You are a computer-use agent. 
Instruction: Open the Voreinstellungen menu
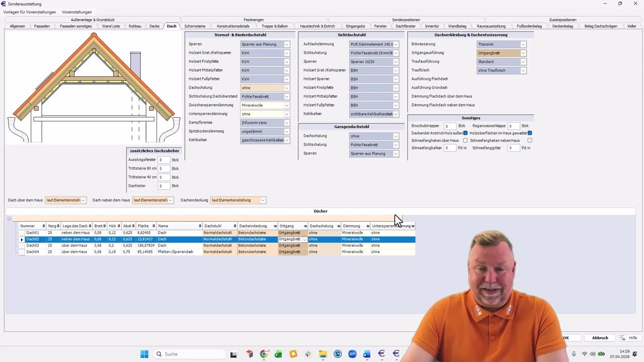pyautogui.click(x=77, y=12)
